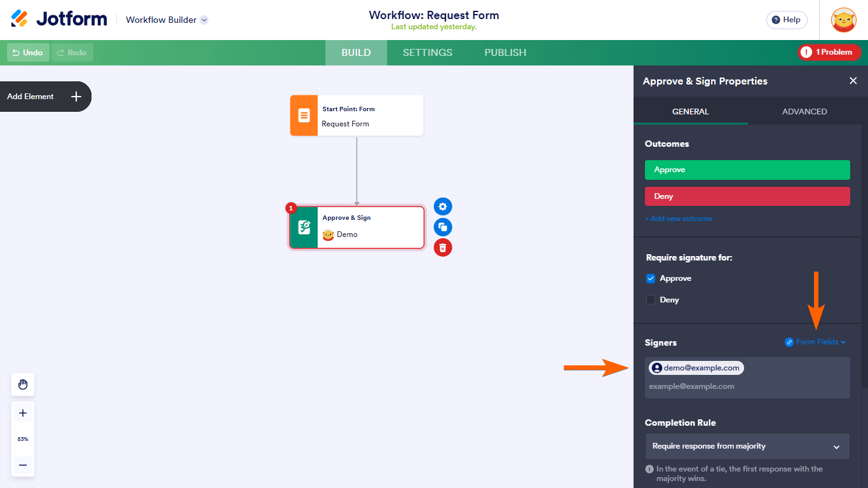Click the Redo button
Screen dimensions: 868x488
click(x=72, y=53)
